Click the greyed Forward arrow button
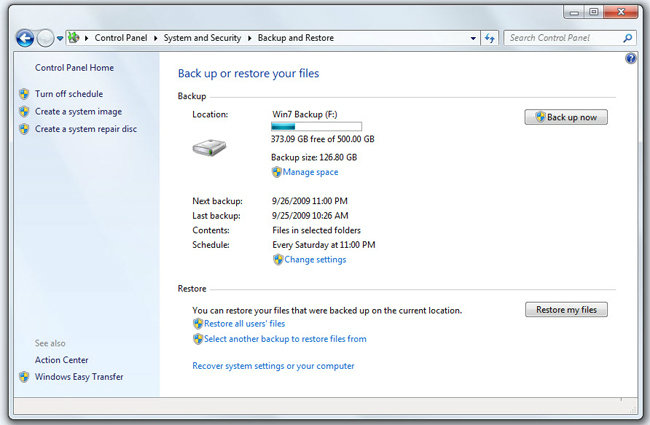This screenshot has width=650, height=425. tap(45, 39)
